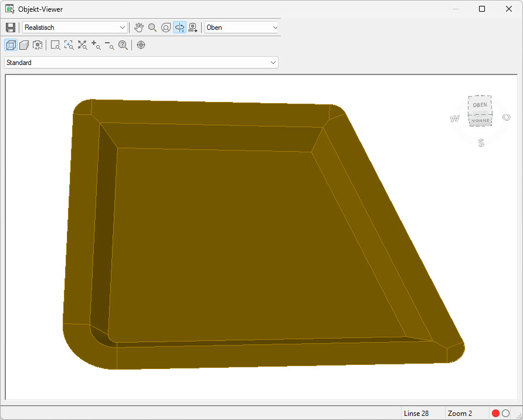The height and width of the screenshot is (420, 523).
Task: Click the Save floppy disk icon
Action: [10, 28]
